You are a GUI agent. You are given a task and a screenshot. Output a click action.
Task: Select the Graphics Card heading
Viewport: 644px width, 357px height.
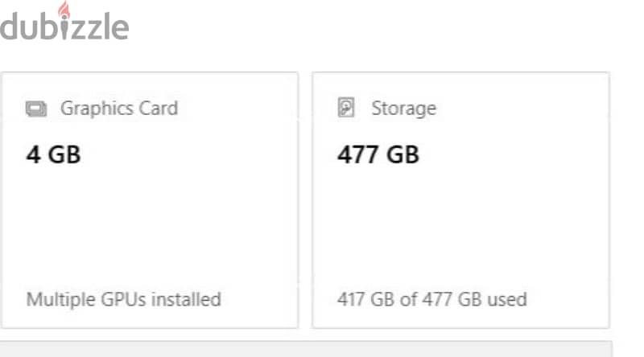pos(119,109)
